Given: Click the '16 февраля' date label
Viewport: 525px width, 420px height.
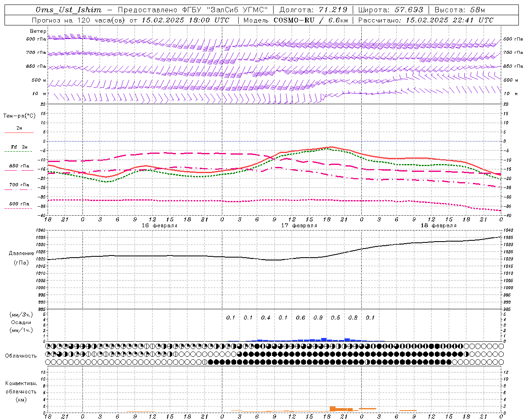Looking at the screenshot, I should 159,226.
